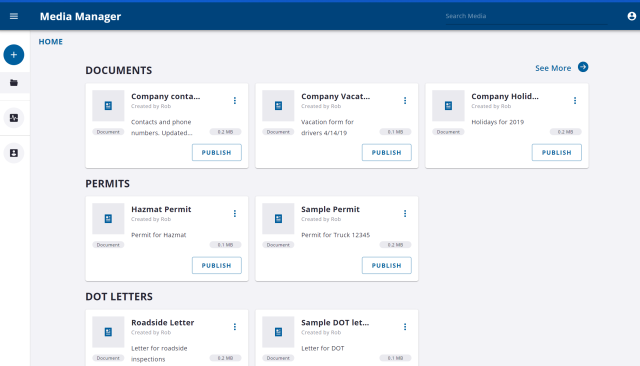The height and width of the screenshot is (366, 640).
Task: Click the Hazmat Permit card title
Action: [x=161, y=209]
